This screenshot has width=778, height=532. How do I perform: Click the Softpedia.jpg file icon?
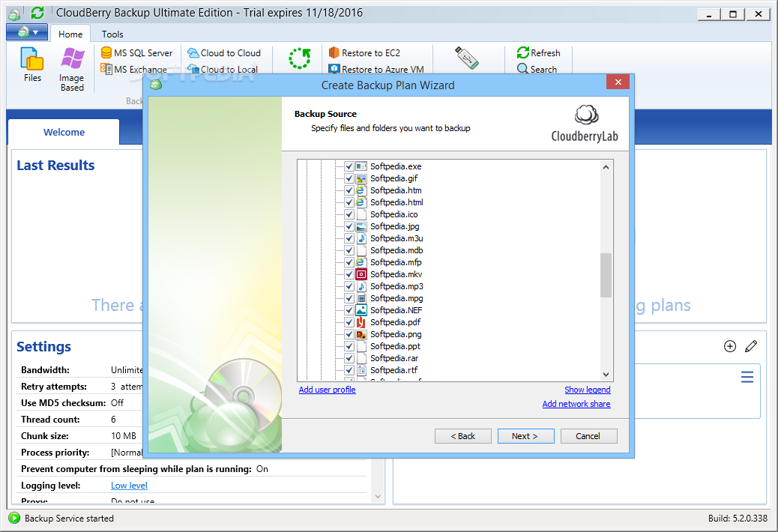(361, 226)
